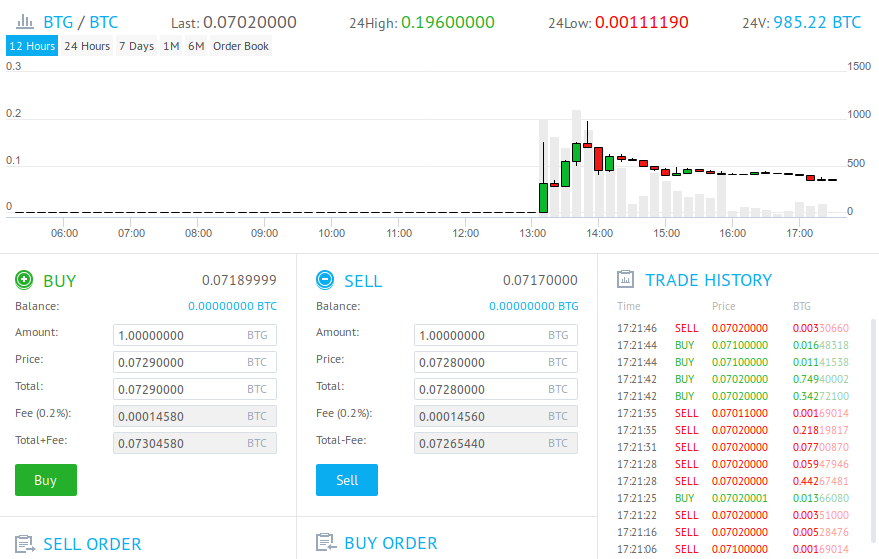Click the blue minus SELL icon

[325, 279]
